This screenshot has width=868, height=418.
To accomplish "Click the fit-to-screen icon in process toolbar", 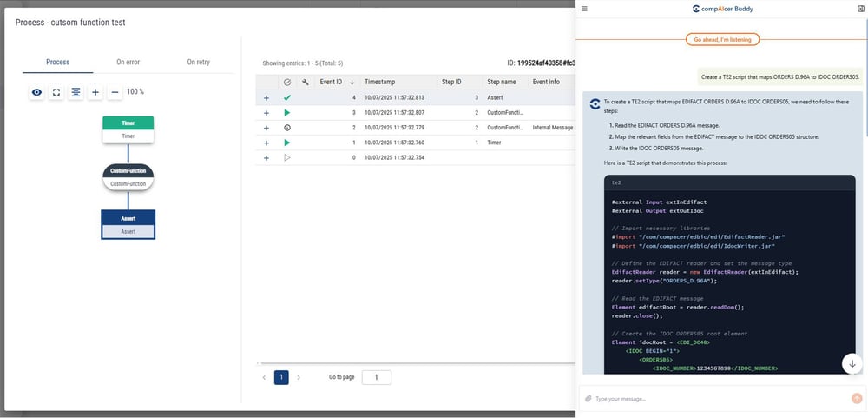I will pos(56,92).
